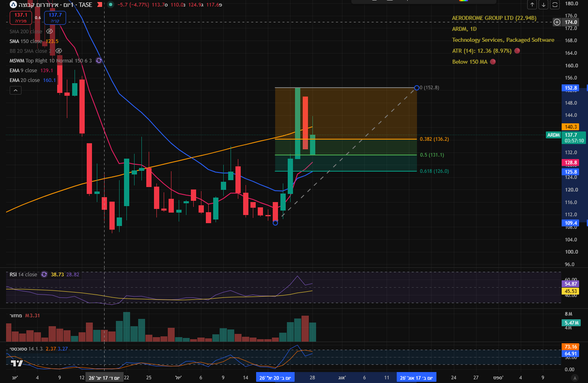Click the TradingView logo on the chart
Image resolution: width=588 pixels, height=383 pixels.
16,363
